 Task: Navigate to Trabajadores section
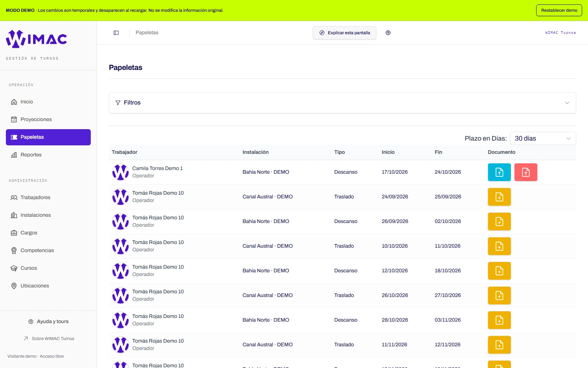[x=48, y=198]
